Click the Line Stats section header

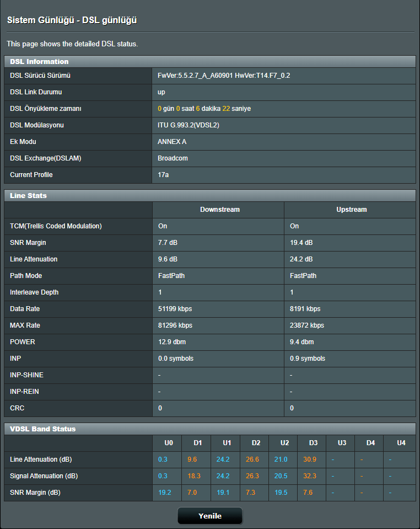click(28, 196)
